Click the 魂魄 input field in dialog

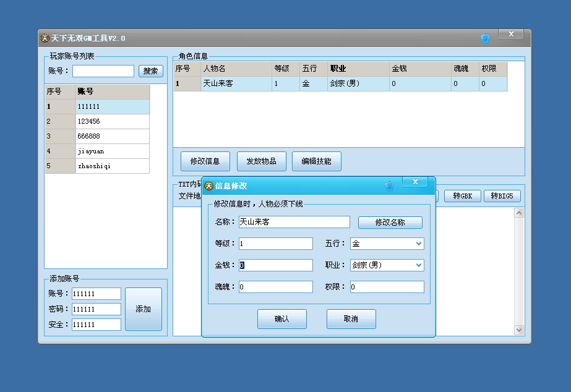276,287
